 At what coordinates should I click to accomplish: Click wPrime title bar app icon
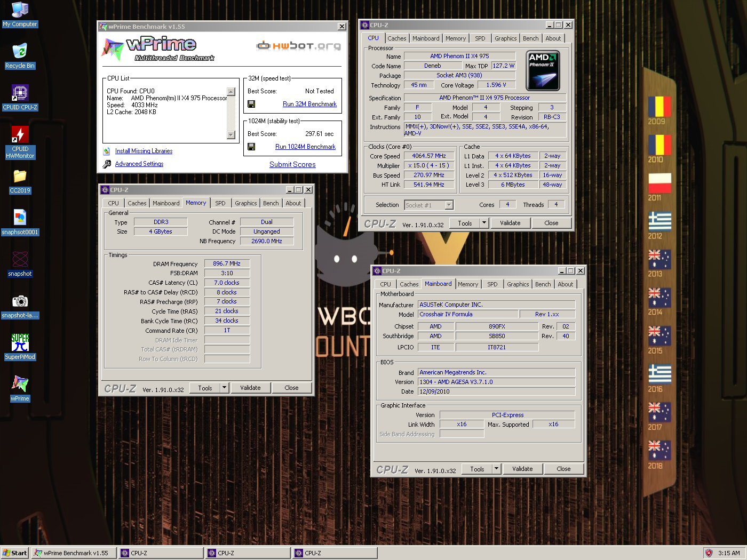pyautogui.click(x=104, y=27)
